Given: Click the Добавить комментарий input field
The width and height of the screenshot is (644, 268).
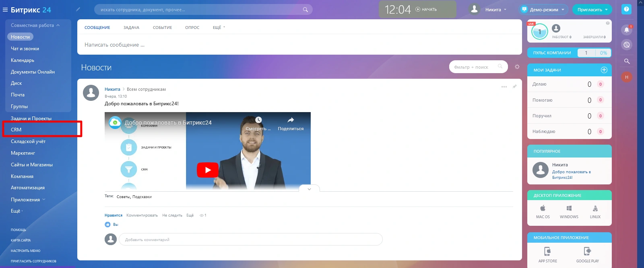Looking at the screenshot, I should click(x=250, y=239).
